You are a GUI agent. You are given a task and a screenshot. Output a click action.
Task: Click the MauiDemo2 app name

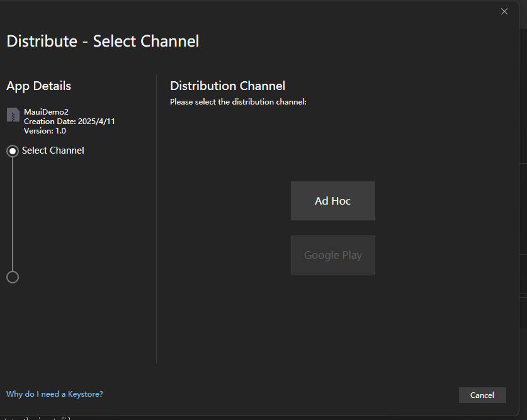46,111
